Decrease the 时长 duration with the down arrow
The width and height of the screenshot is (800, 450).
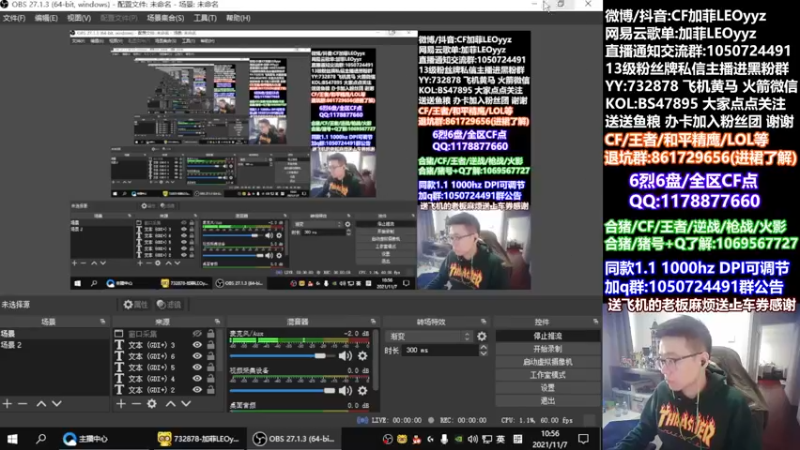(x=483, y=353)
